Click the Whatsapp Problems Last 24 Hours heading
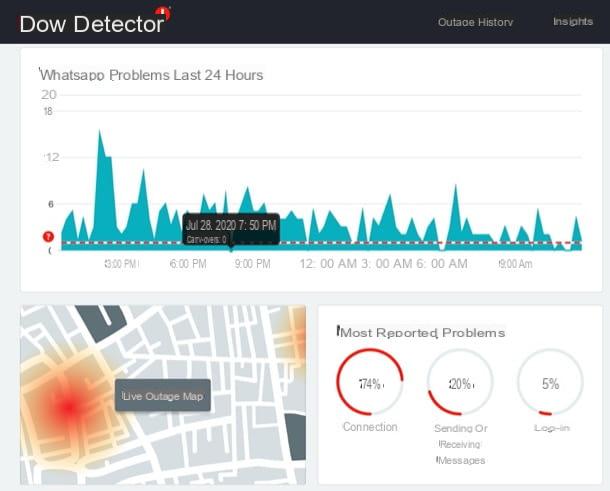This screenshot has height=491, width=610. click(x=151, y=75)
